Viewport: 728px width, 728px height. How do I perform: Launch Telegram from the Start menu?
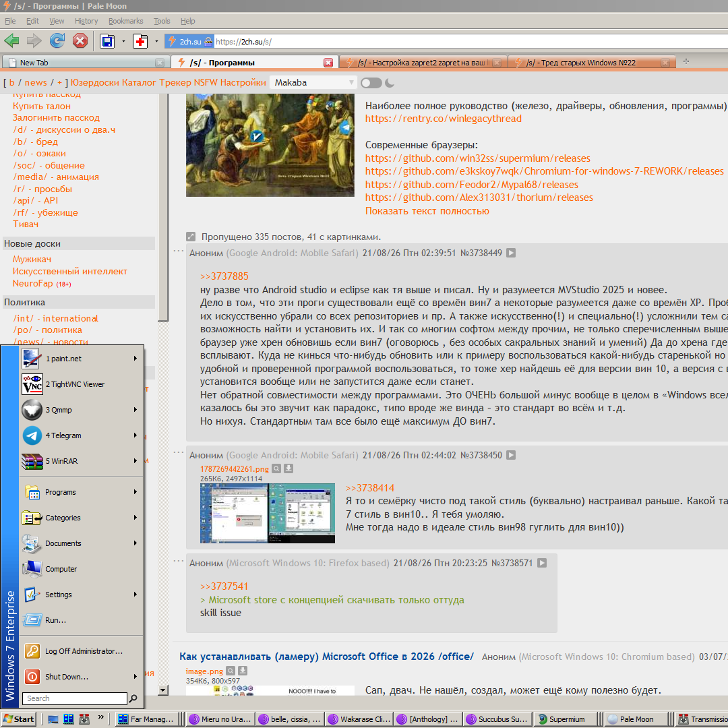coord(82,435)
